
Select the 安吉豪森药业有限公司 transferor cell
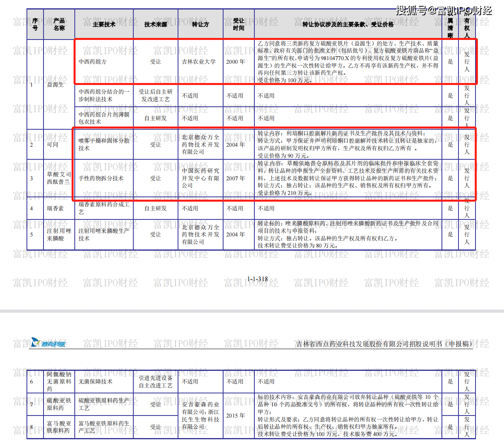[201, 416]
